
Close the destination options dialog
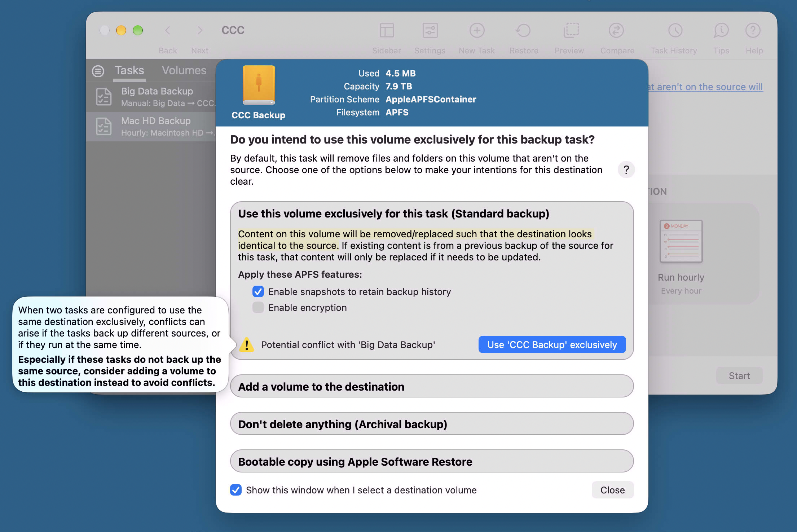[612, 490]
